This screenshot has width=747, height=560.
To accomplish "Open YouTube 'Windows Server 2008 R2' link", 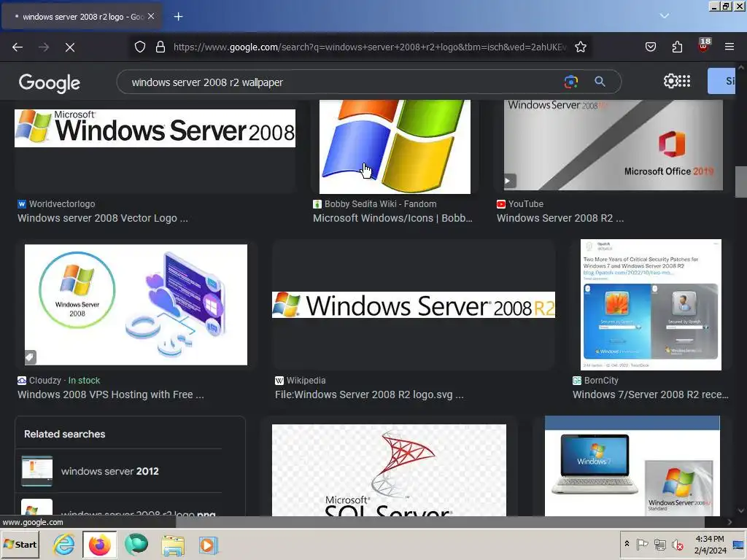I will pos(560,218).
